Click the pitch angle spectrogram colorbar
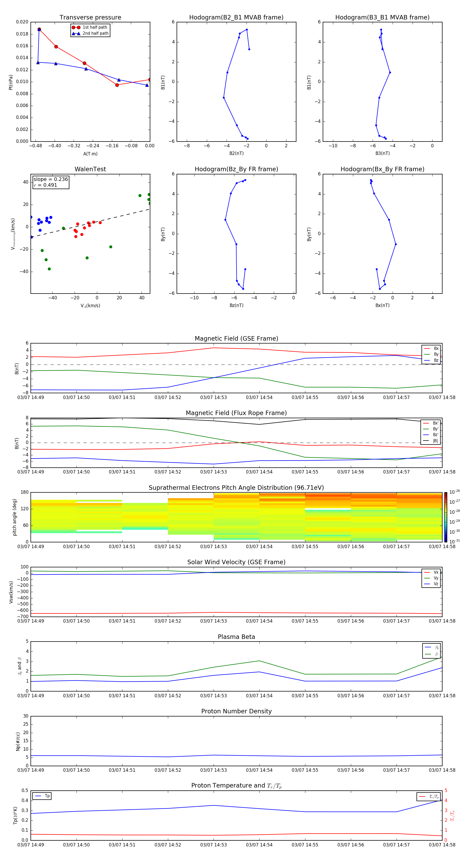Viewport: 473px width, 868px height. tap(446, 517)
